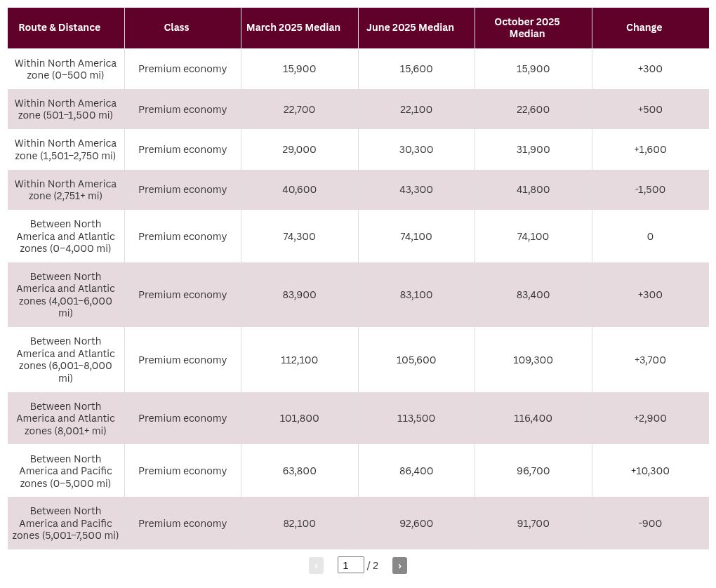The height and width of the screenshot is (588, 716).
Task: Click the Class column header
Action: [x=176, y=27]
